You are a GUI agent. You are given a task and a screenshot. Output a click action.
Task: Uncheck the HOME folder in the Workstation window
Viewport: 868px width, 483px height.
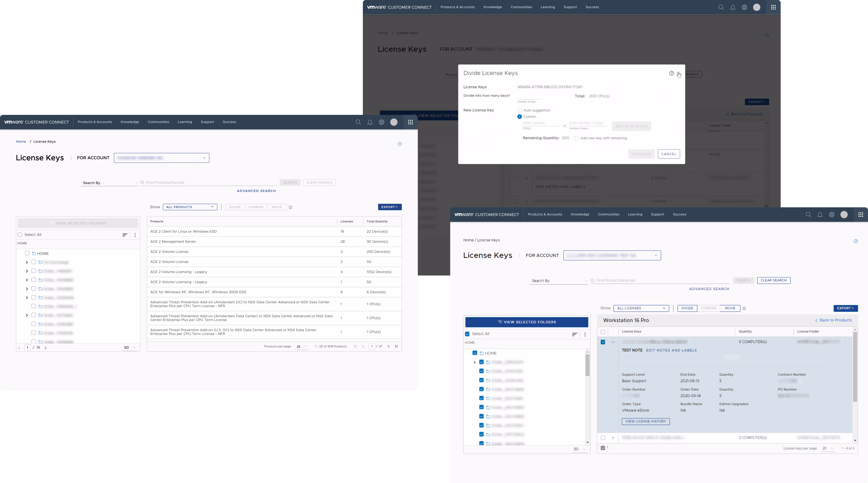point(475,353)
